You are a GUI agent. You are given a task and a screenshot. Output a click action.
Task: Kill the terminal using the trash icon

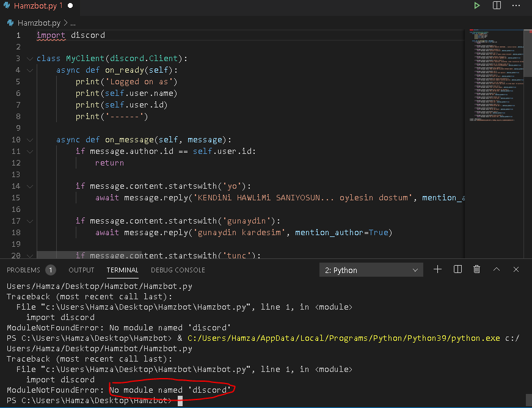tap(477, 269)
